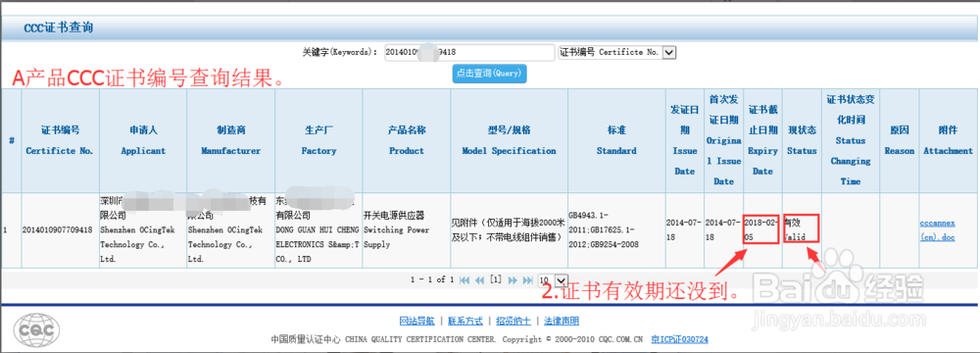Click the 制造商 Manufacturer column header
This screenshot has height=353, width=980.
coord(230,141)
